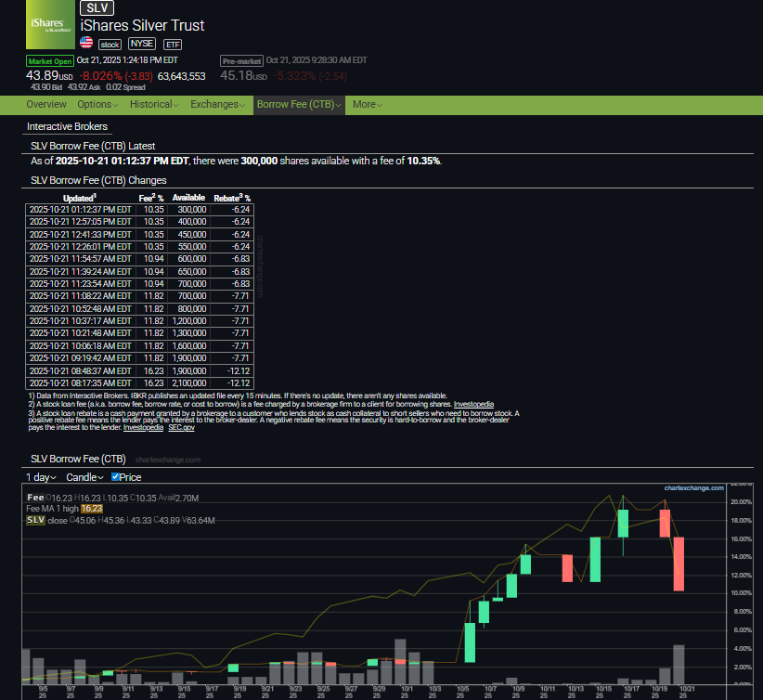Click the 1,300,000 available cell
763x700 pixels.
[x=189, y=333]
